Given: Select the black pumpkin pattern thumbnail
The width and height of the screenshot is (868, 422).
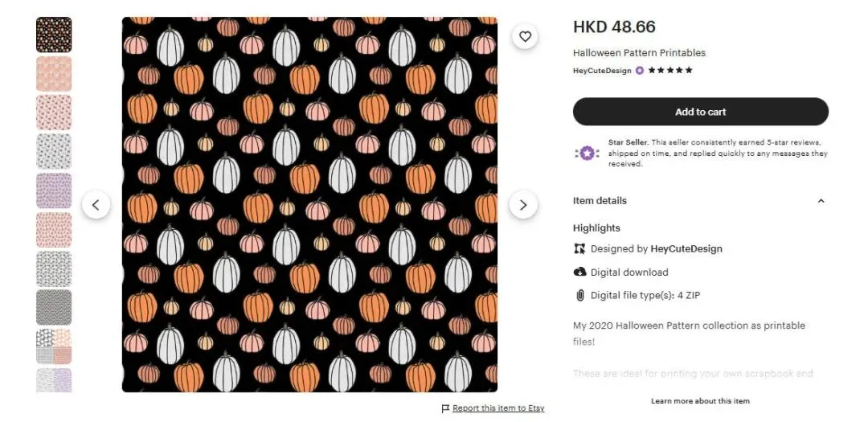Looking at the screenshot, I should tap(54, 35).
